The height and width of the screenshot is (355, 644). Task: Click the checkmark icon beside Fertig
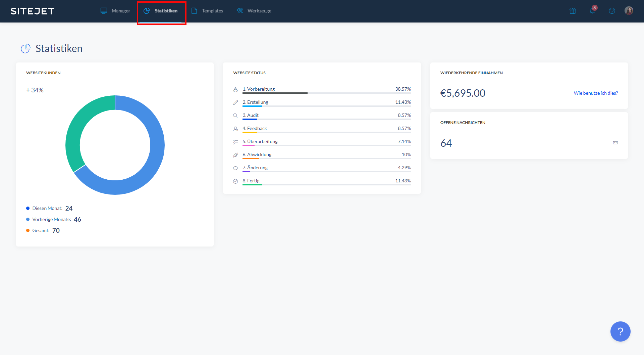235,181
